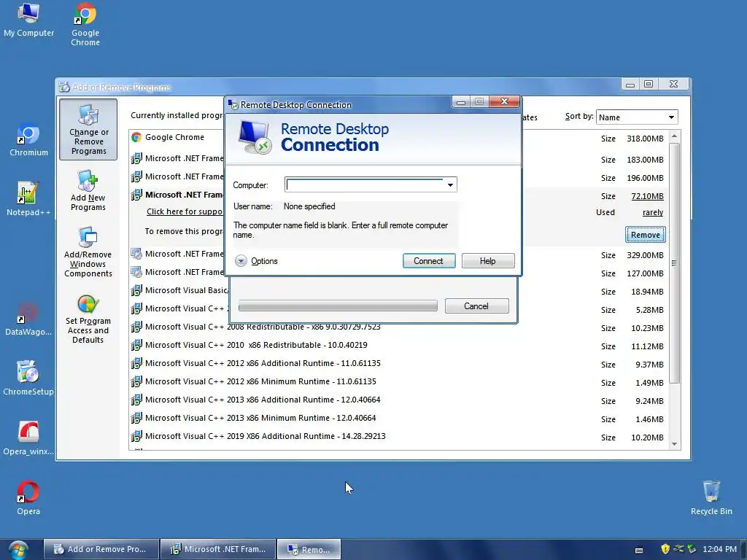Click the Google Chrome list entry icon
The height and width of the screenshot is (560, 747).
(x=136, y=137)
